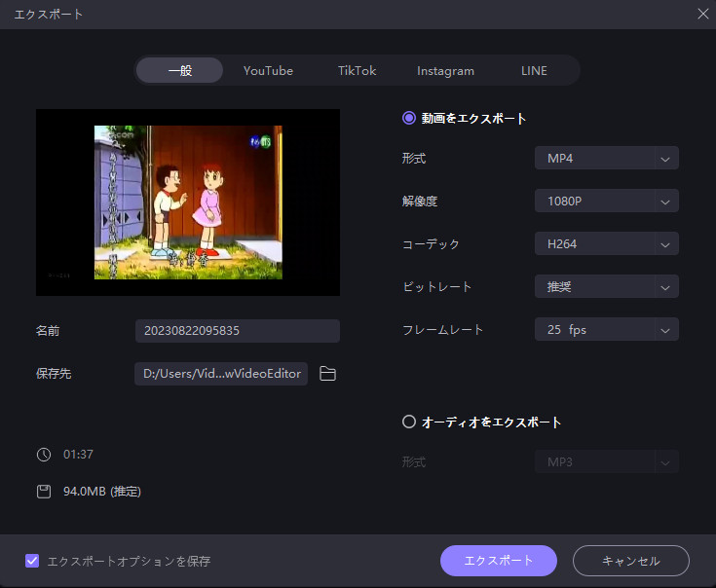Click the video preview thumbnail
This screenshot has width=716, height=588.
[x=188, y=202]
